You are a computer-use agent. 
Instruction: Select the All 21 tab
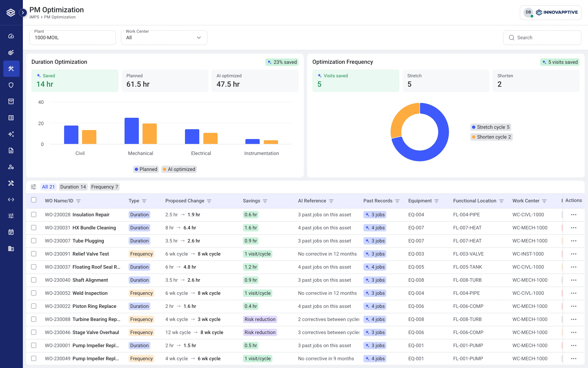point(48,187)
